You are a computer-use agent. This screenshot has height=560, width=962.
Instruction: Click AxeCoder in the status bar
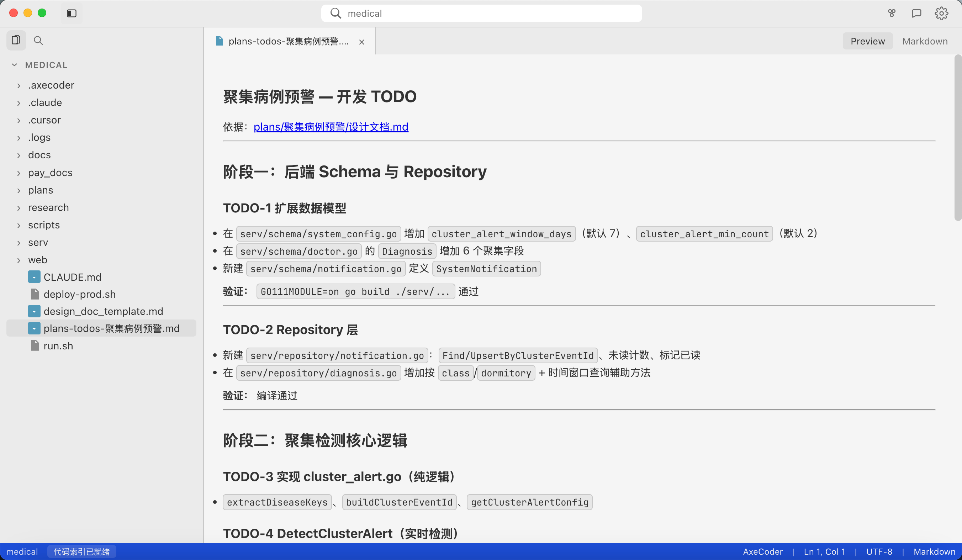(762, 551)
